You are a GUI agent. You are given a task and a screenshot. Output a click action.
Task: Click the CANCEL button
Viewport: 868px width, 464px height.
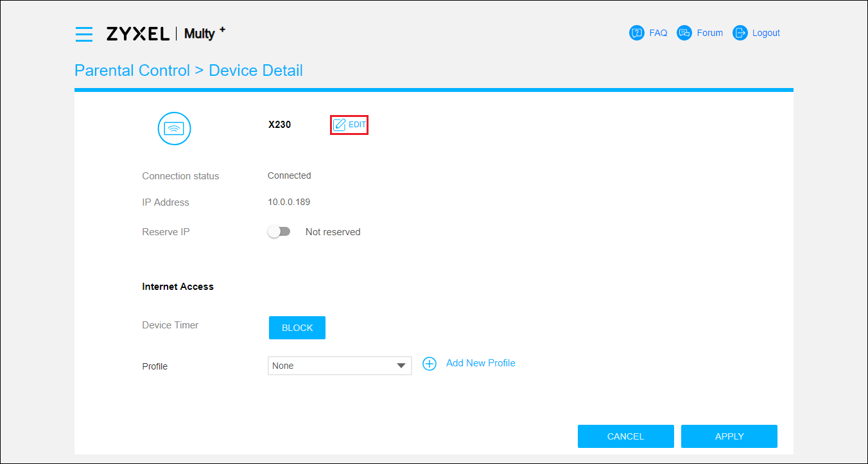(626, 436)
